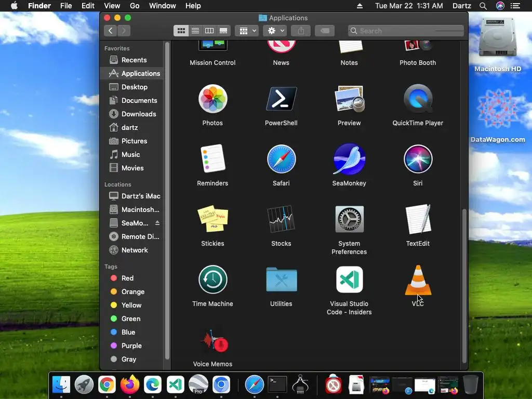532x399 pixels.
Task: Open the View menu
Action: coord(112,6)
